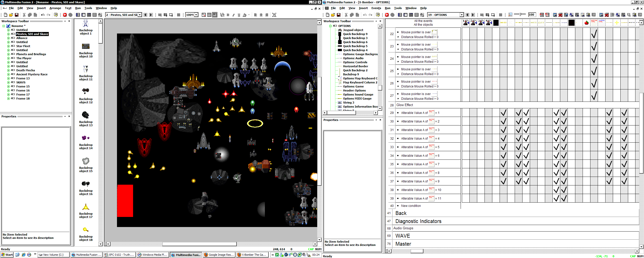The height and width of the screenshot is (258, 644).
Task: Switch to Windows Media Player taskbar button
Action: (x=153, y=255)
